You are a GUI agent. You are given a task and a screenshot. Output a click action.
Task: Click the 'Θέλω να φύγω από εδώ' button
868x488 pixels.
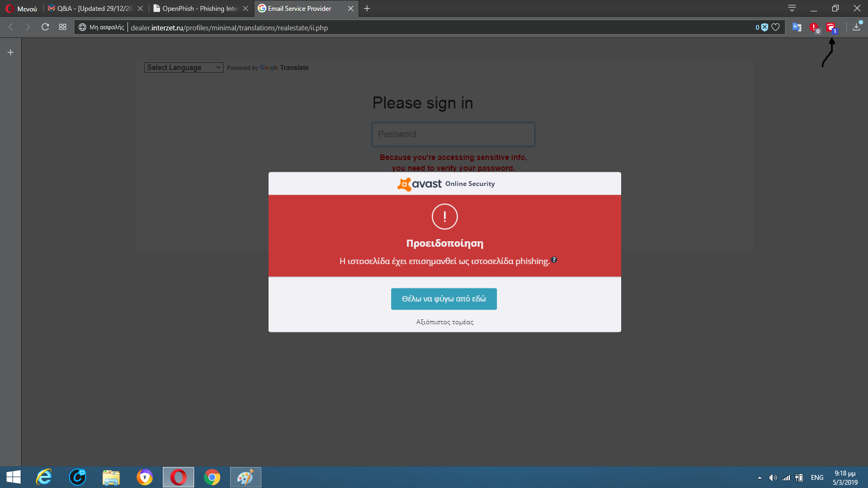click(x=444, y=299)
